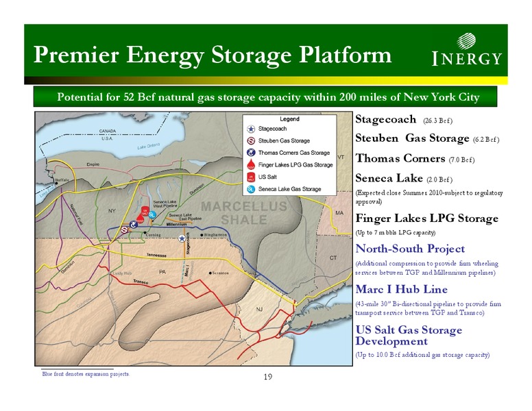Click the 'Empire' pipeline label
Viewport: 532px width, 411px height.
point(93,164)
